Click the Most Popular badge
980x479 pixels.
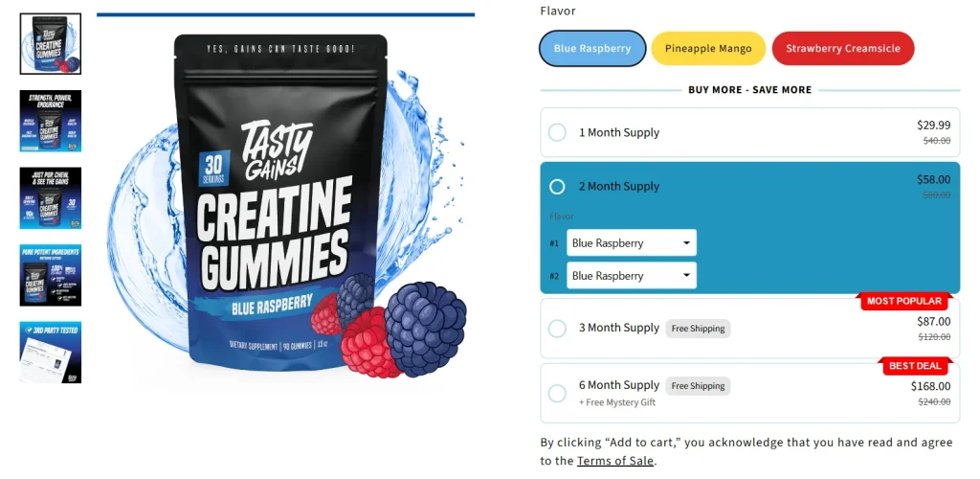903,301
